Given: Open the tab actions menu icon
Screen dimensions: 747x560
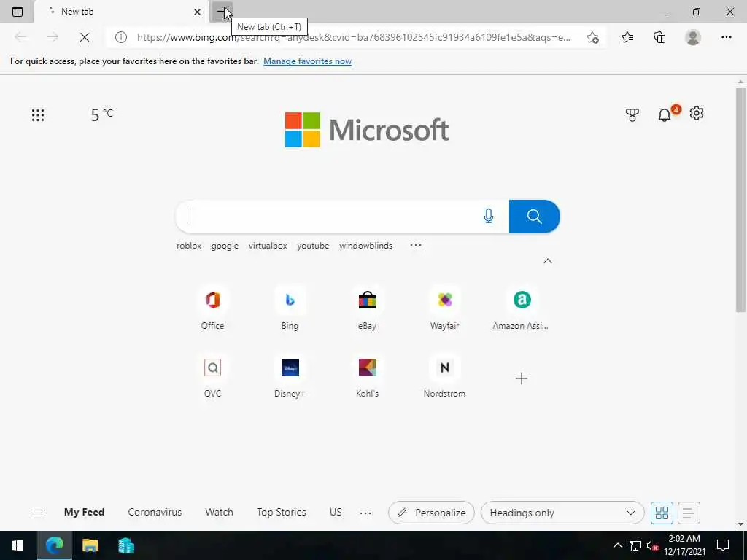Looking at the screenshot, I should click(18, 12).
